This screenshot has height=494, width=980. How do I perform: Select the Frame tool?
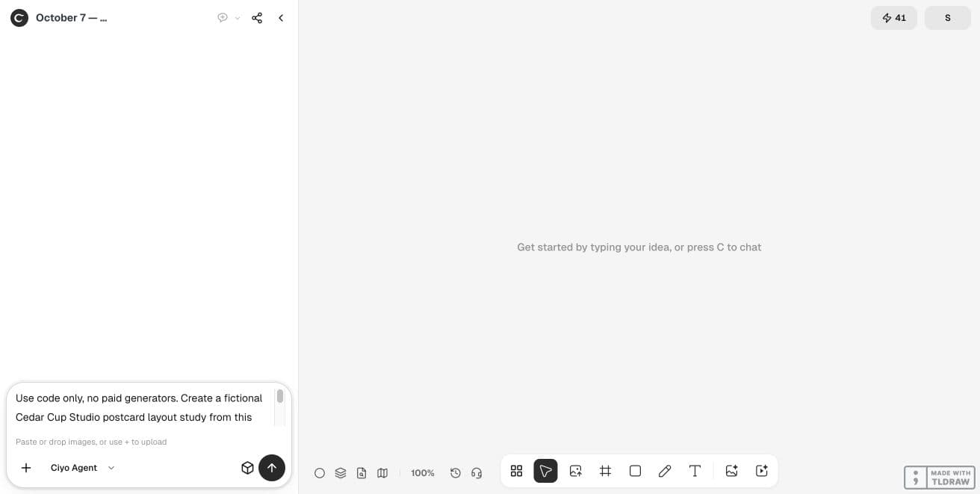[x=606, y=471]
